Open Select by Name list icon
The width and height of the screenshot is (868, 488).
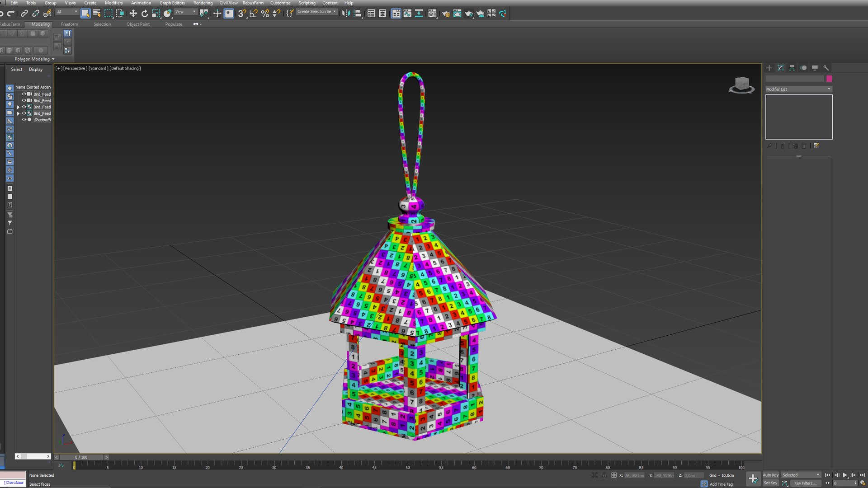pyautogui.click(x=97, y=14)
